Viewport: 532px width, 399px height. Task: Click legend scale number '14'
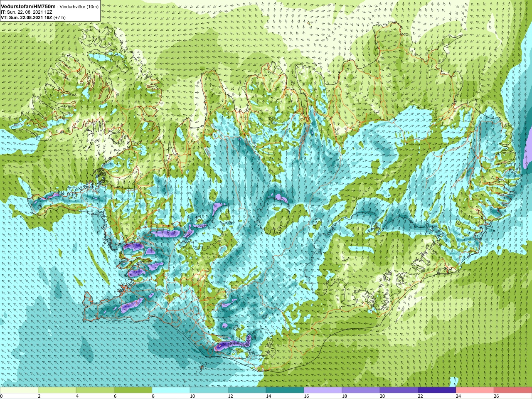[x=268, y=396]
